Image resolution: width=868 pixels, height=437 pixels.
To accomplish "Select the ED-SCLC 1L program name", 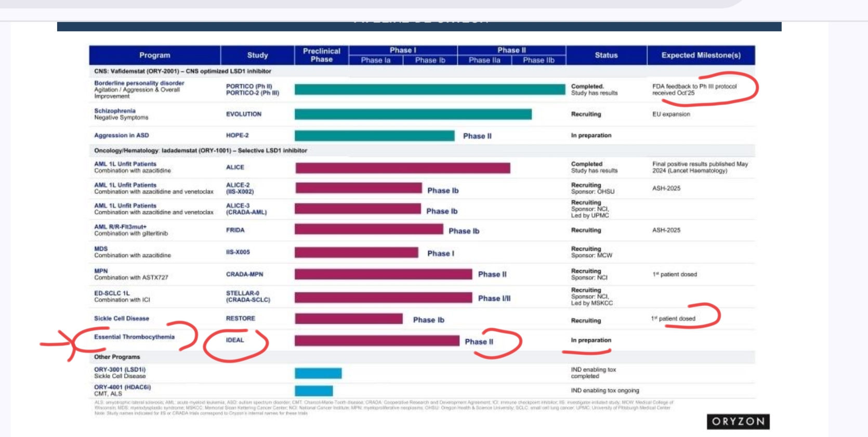I will pos(112,293).
